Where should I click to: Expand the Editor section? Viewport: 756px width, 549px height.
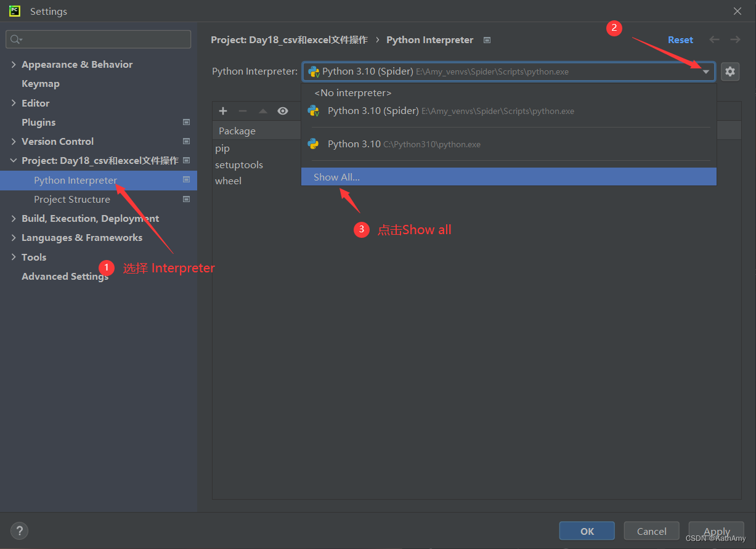[14, 103]
